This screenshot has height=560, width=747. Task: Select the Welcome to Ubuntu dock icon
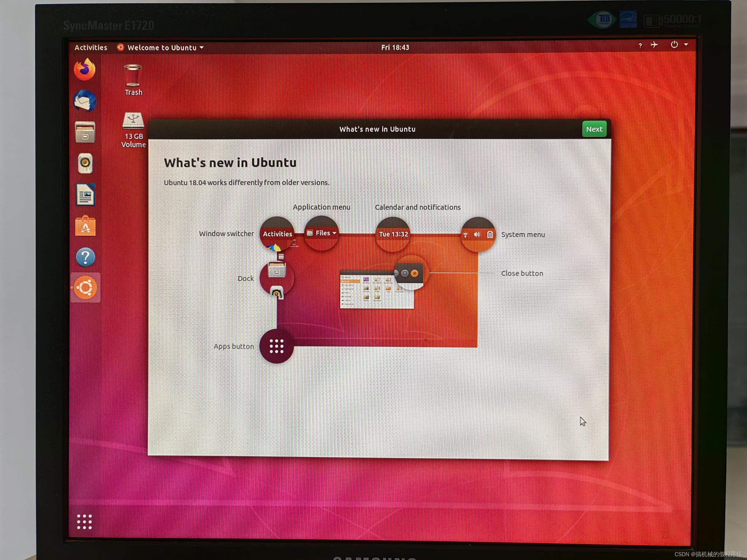click(x=85, y=288)
